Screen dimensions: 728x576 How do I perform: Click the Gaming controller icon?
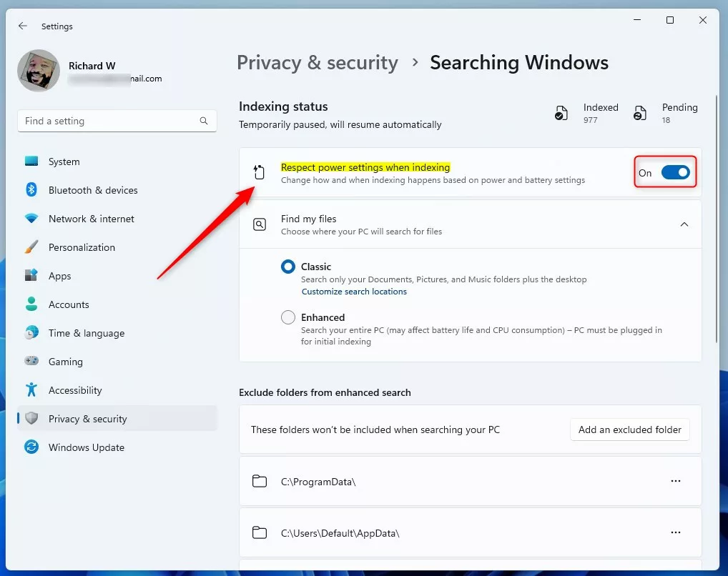pyautogui.click(x=31, y=361)
